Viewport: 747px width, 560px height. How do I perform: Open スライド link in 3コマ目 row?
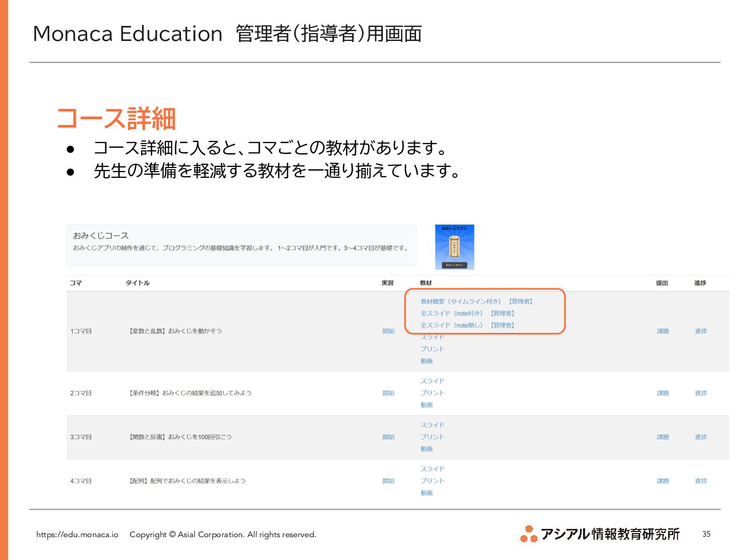click(x=433, y=425)
